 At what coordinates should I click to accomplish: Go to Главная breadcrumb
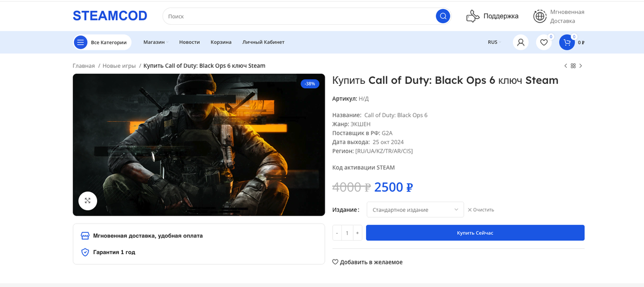(84, 66)
